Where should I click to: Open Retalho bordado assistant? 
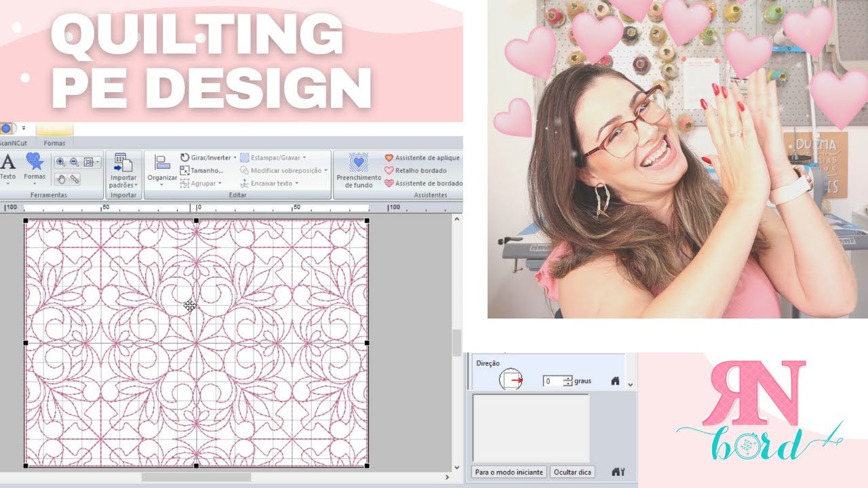pyautogui.click(x=416, y=170)
